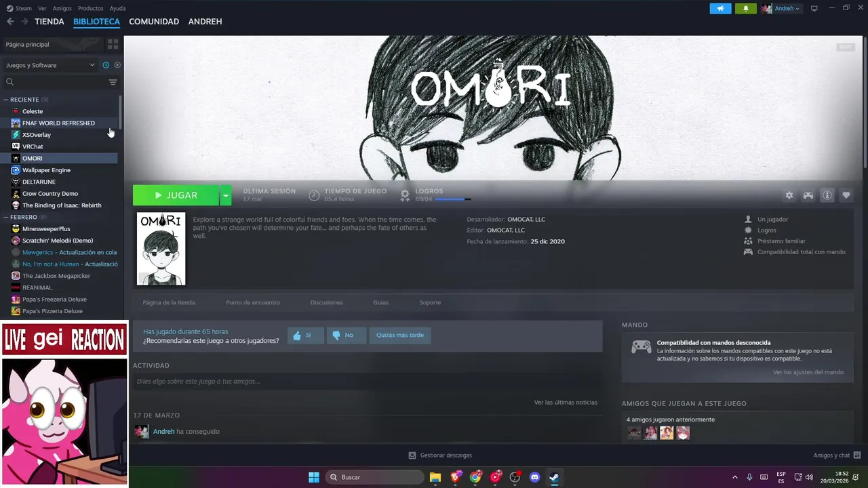Open Andreh profile link in activity
The width and height of the screenshot is (868, 488).
[x=163, y=432]
